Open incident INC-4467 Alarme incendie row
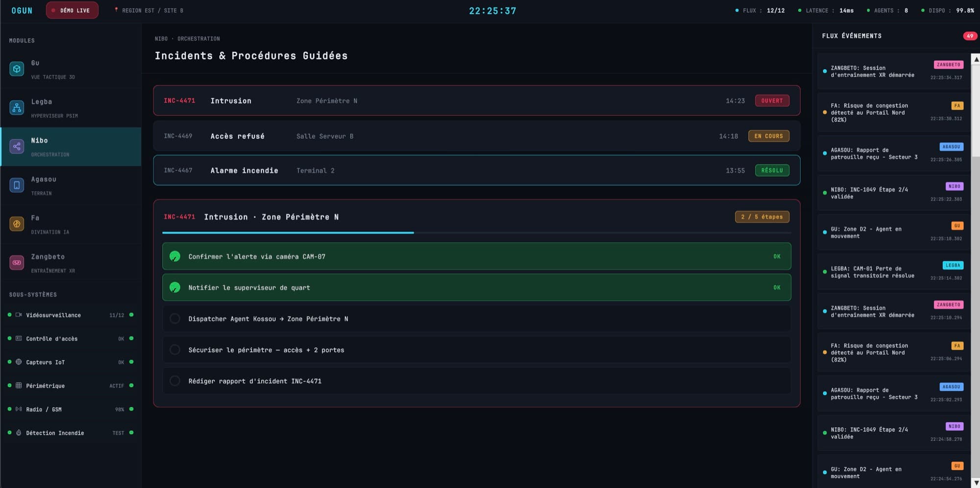This screenshot has height=488, width=980. click(x=476, y=170)
